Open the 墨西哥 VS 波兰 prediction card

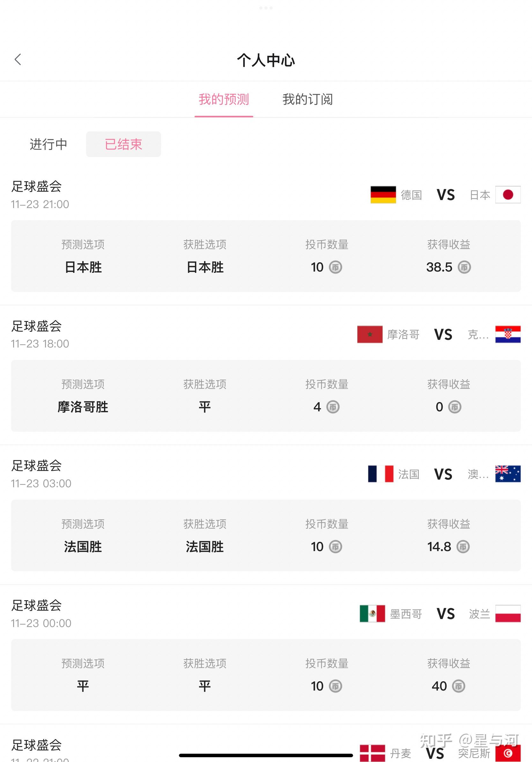(x=266, y=675)
